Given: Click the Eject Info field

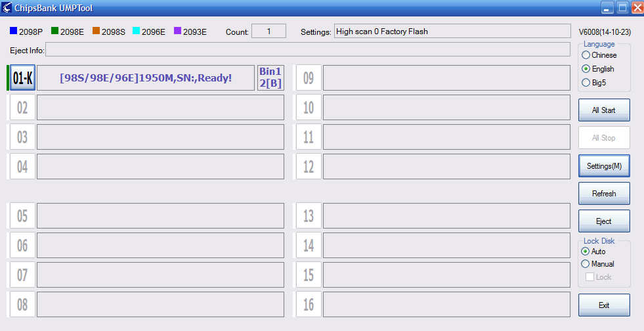Looking at the screenshot, I should pyautogui.click(x=308, y=49).
